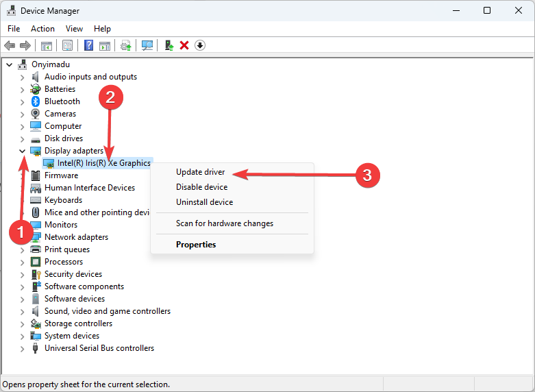Select Sound, video and game controllers label
Viewport: 535px width, 392px height.
(108, 311)
